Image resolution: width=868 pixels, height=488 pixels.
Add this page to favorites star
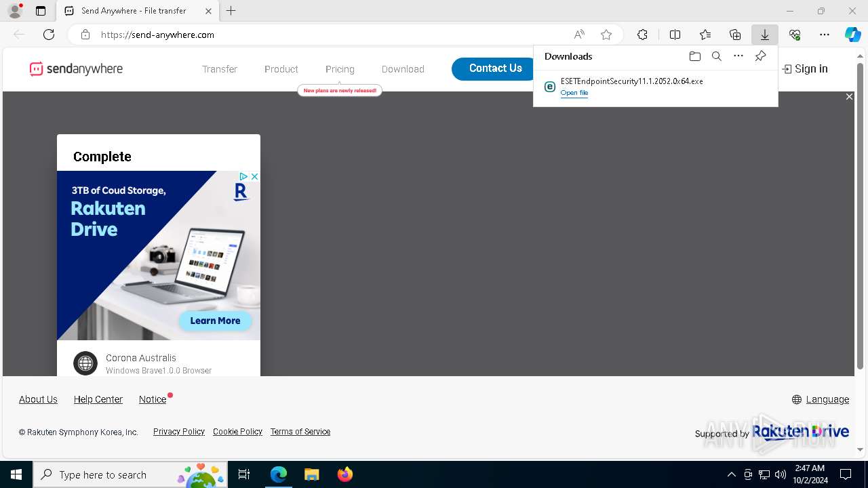pos(606,35)
